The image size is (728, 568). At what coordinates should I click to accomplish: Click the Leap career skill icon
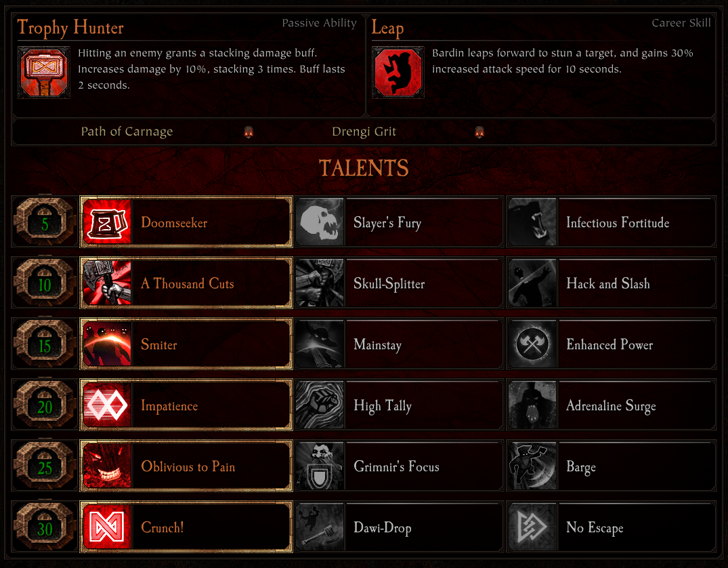[398, 72]
